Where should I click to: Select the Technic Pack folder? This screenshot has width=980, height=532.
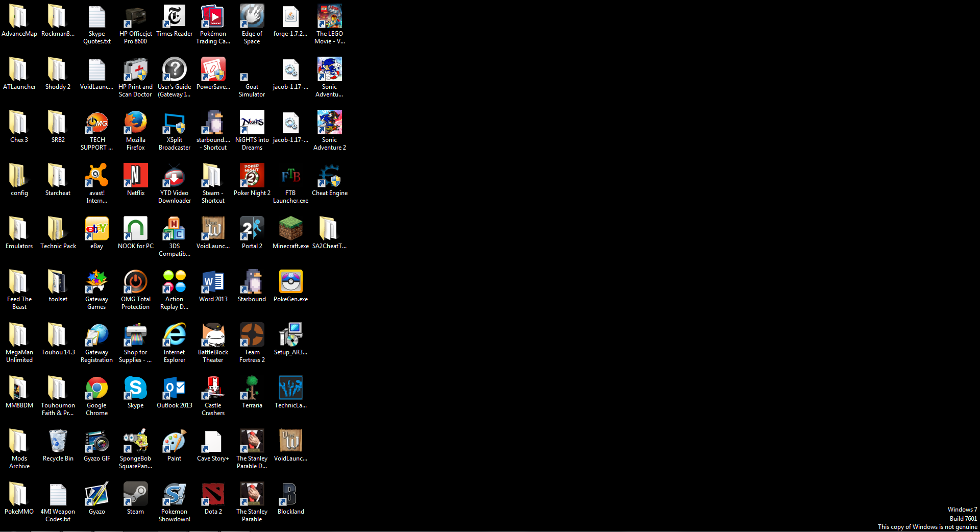point(58,229)
